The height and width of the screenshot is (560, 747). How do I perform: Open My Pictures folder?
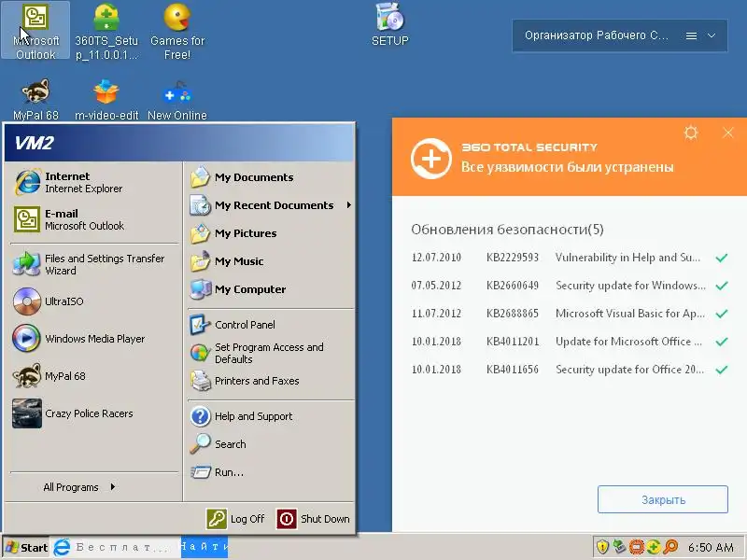tap(271, 233)
